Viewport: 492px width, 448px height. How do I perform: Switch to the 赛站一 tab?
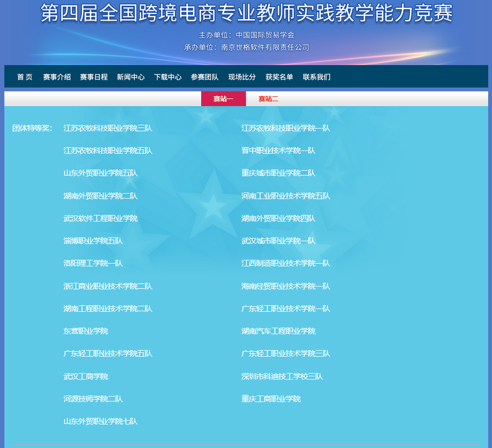pyautogui.click(x=223, y=99)
